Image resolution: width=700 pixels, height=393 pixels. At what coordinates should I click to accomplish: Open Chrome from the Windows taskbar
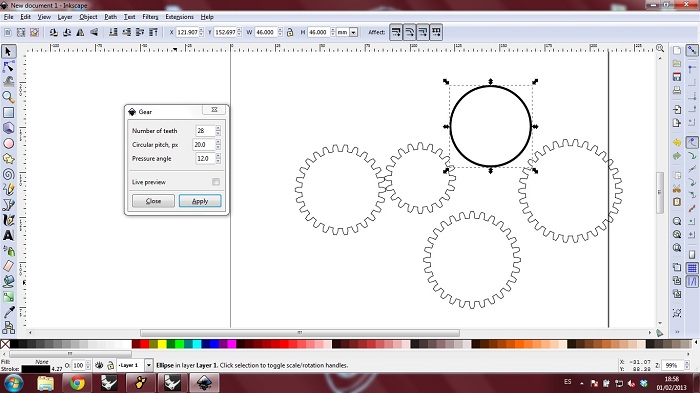(x=77, y=383)
